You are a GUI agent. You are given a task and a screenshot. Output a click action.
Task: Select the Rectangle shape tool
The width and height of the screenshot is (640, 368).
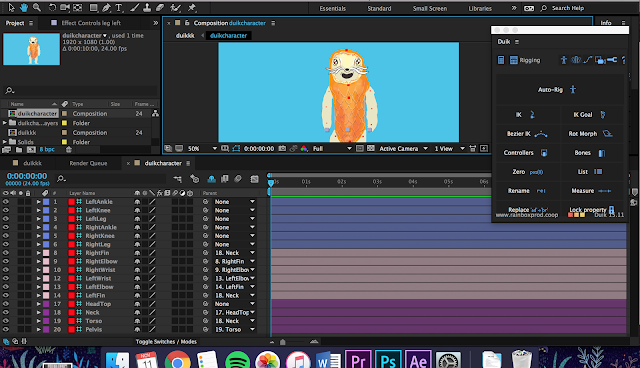tap(93, 7)
